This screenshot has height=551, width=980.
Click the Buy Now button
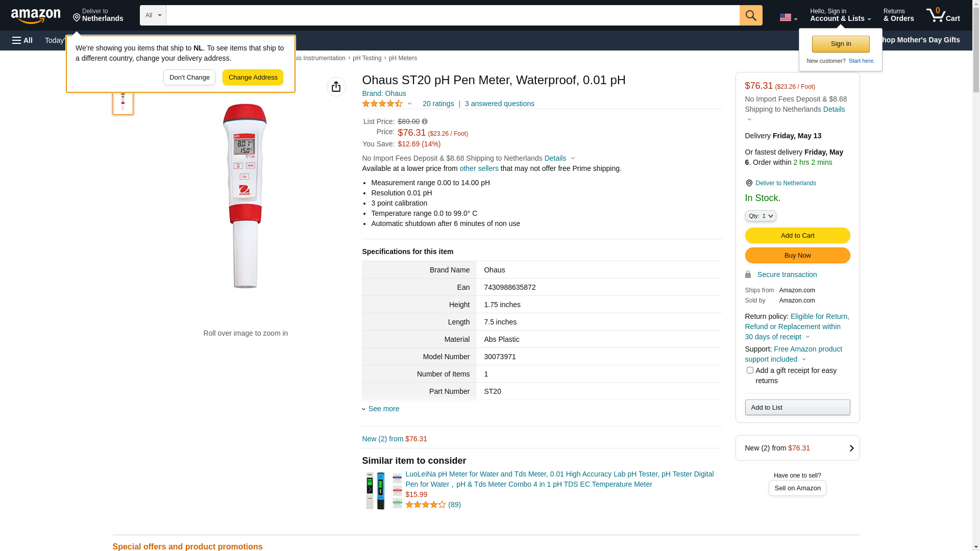click(797, 255)
